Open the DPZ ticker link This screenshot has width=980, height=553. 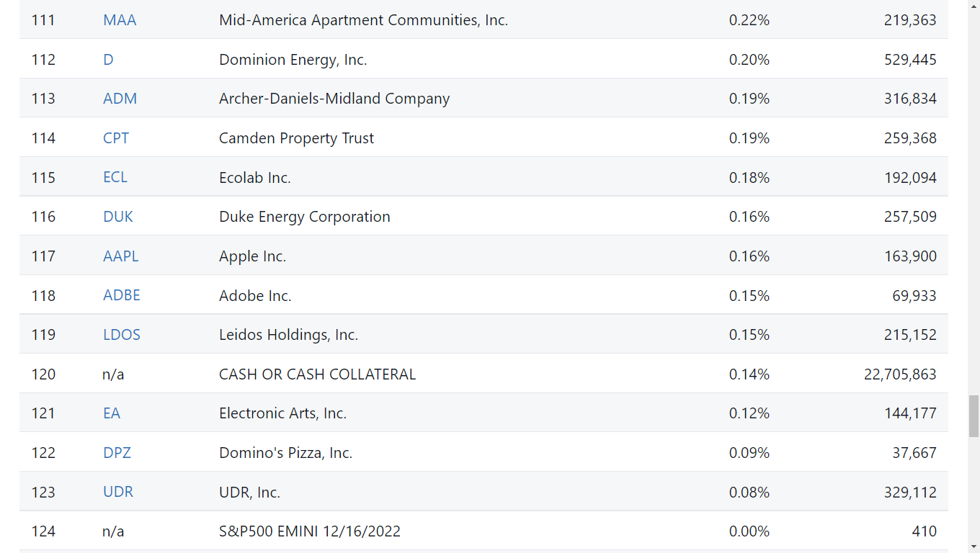pyautogui.click(x=117, y=453)
